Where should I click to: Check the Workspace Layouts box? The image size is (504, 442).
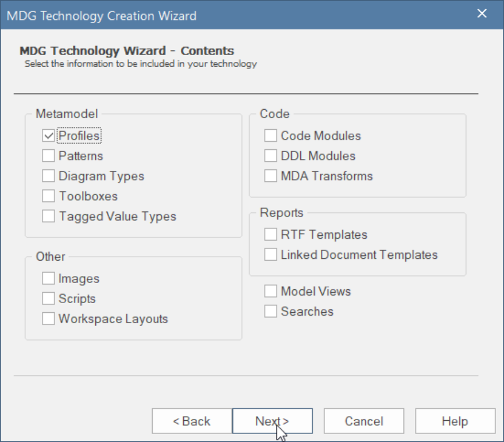(49, 319)
